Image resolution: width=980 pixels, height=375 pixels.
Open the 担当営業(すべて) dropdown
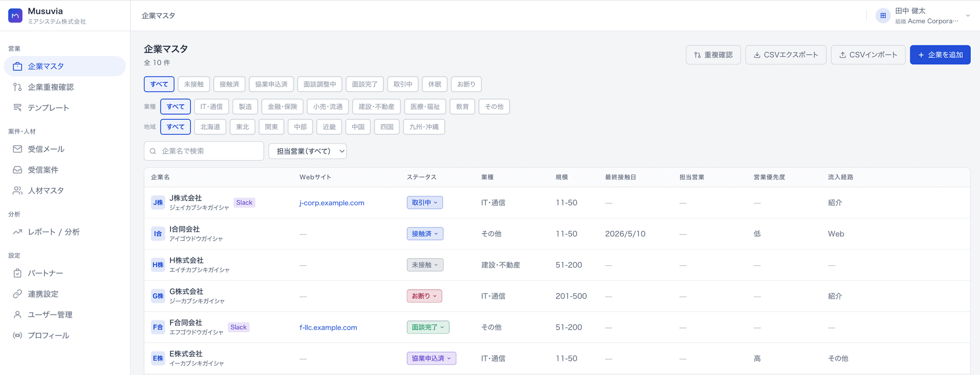[x=307, y=151]
